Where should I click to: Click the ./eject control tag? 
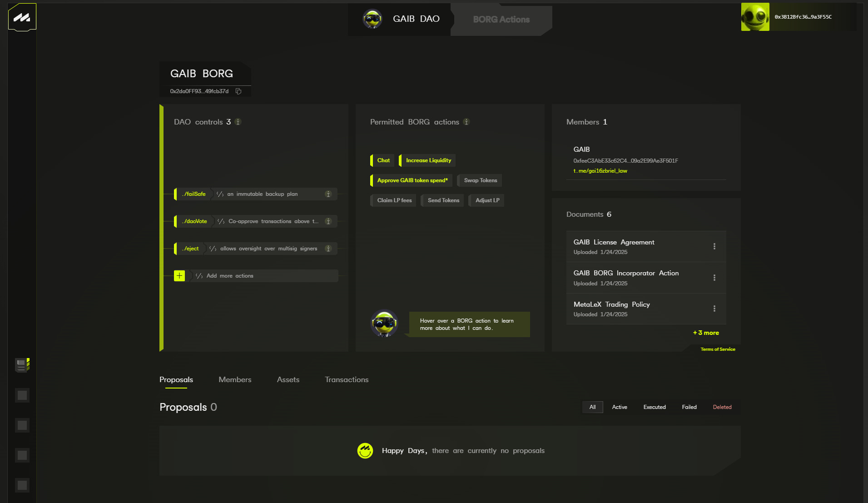190,249
